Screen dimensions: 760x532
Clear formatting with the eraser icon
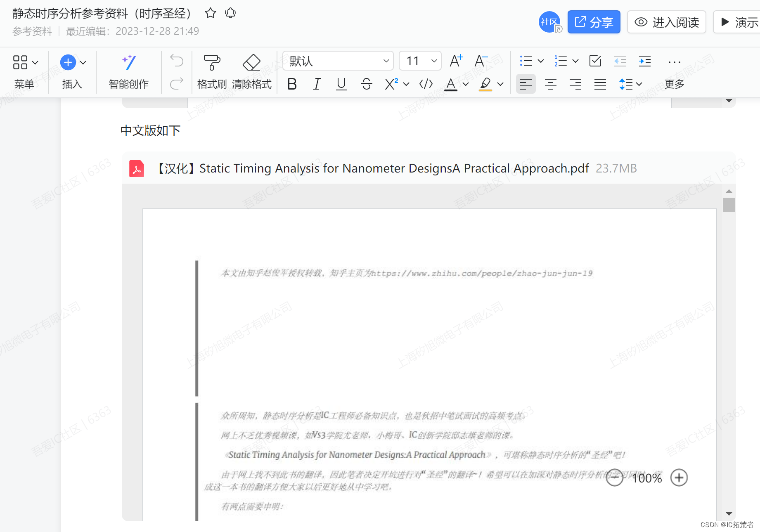[x=251, y=72]
